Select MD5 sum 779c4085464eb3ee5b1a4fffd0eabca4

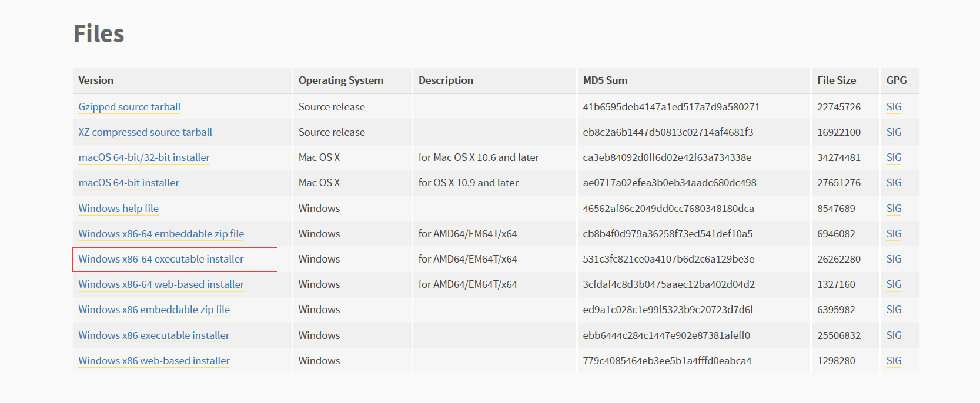pyautogui.click(x=667, y=361)
